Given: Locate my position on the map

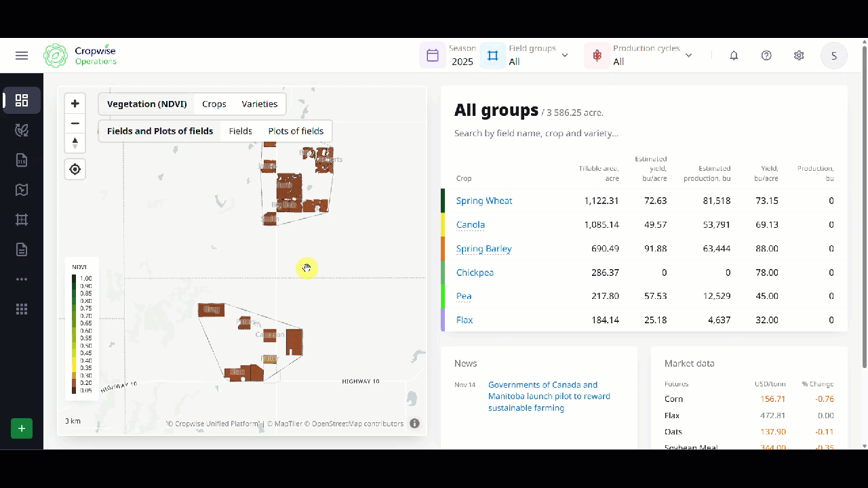Looking at the screenshot, I should click(x=75, y=169).
